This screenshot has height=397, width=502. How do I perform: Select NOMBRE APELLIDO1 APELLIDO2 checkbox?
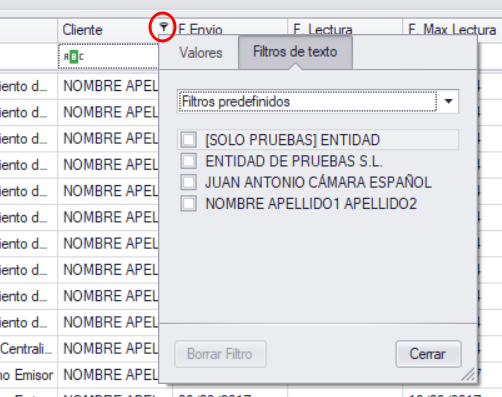tap(189, 203)
